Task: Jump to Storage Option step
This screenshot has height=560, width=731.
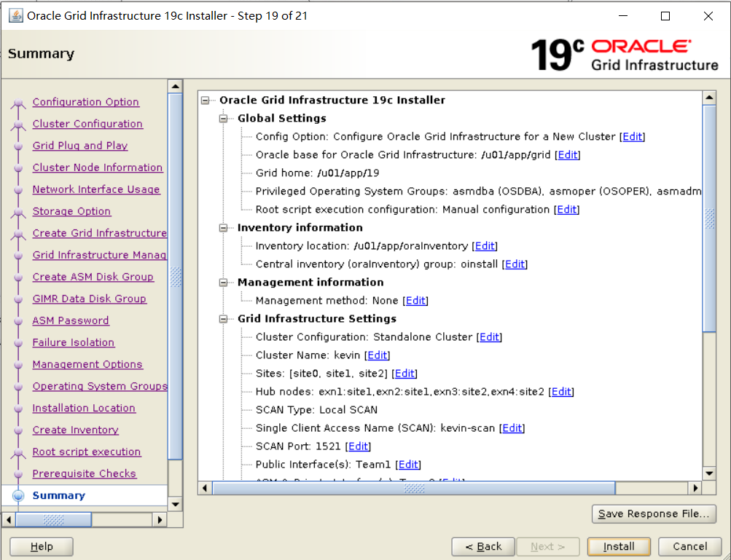Action: click(72, 211)
